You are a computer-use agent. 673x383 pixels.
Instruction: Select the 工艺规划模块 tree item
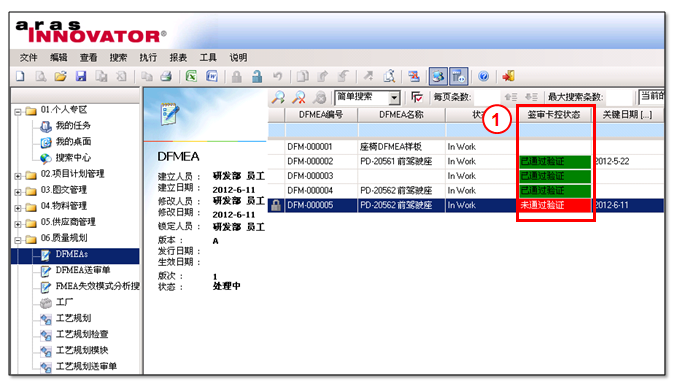(x=82, y=350)
